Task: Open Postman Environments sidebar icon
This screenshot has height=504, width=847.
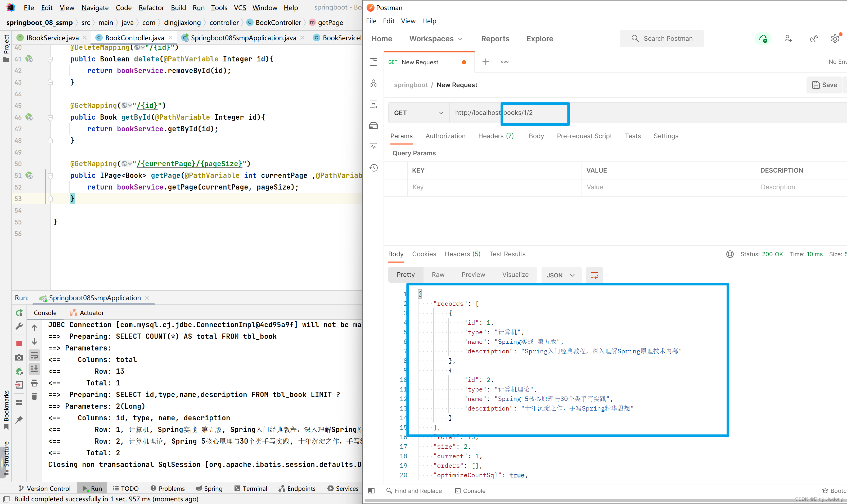Action: 373,104
